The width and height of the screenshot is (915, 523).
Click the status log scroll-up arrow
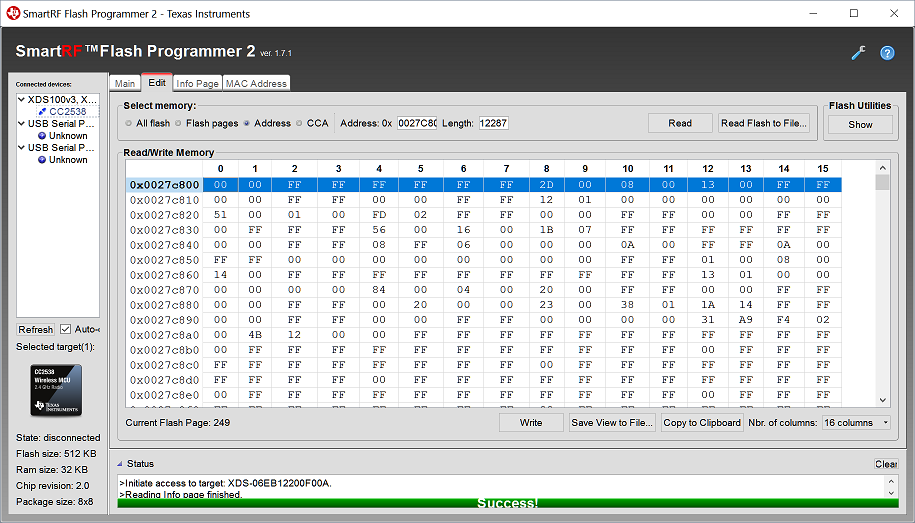point(890,482)
